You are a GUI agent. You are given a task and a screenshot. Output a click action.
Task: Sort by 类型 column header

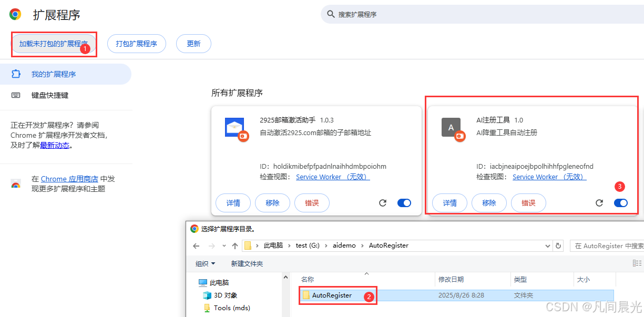click(x=542, y=280)
